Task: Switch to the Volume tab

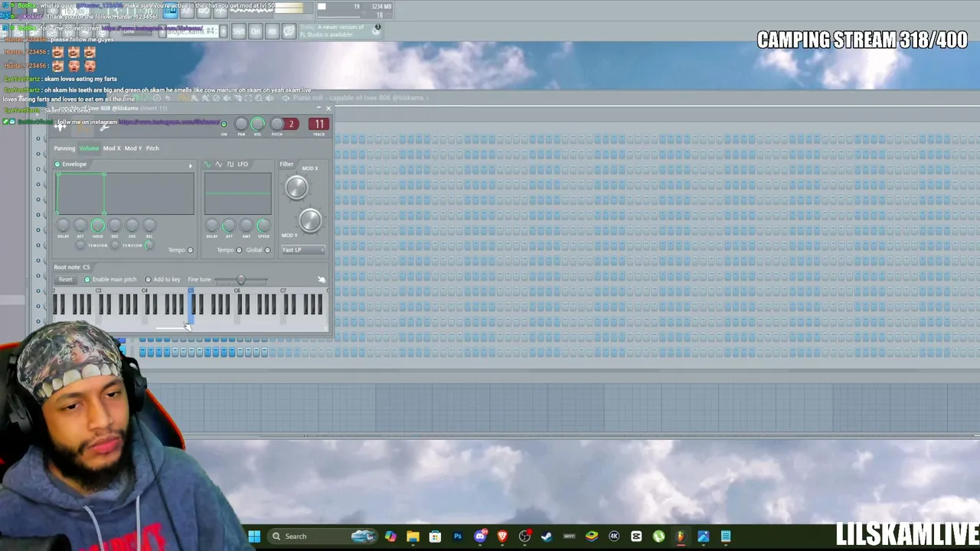Action: click(89, 148)
